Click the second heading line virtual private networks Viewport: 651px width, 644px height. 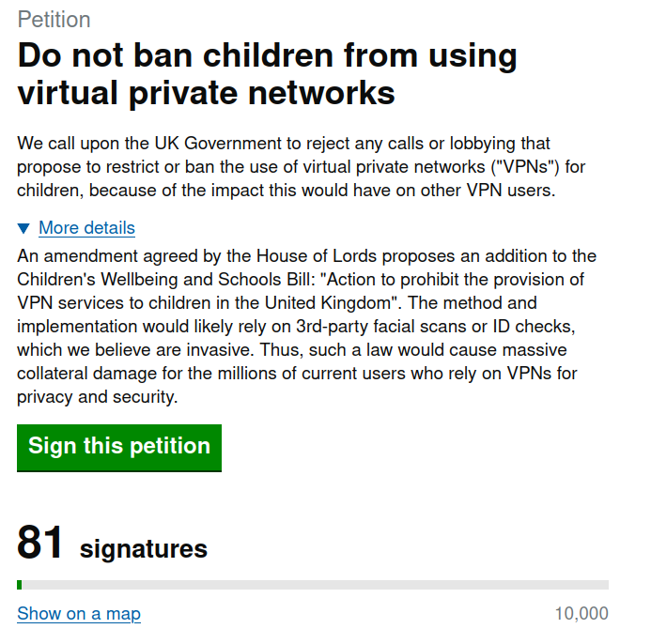pyautogui.click(x=206, y=94)
